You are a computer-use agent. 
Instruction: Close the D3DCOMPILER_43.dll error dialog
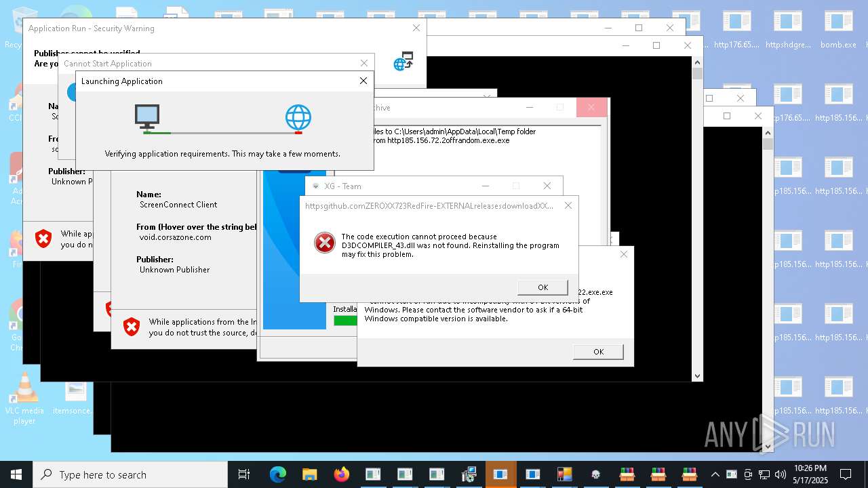coord(568,205)
